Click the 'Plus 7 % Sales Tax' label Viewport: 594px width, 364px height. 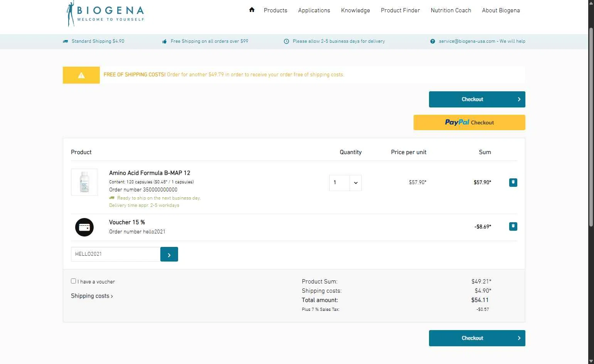click(x=321, y=309)
